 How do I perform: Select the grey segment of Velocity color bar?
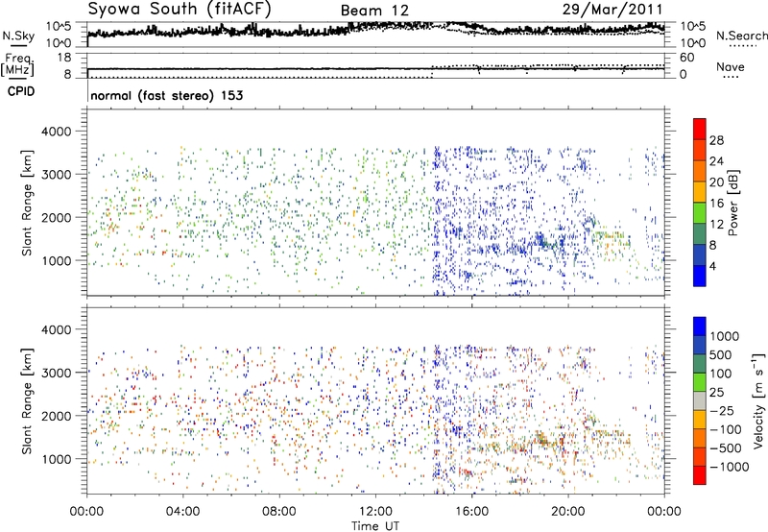coord(700,400)
